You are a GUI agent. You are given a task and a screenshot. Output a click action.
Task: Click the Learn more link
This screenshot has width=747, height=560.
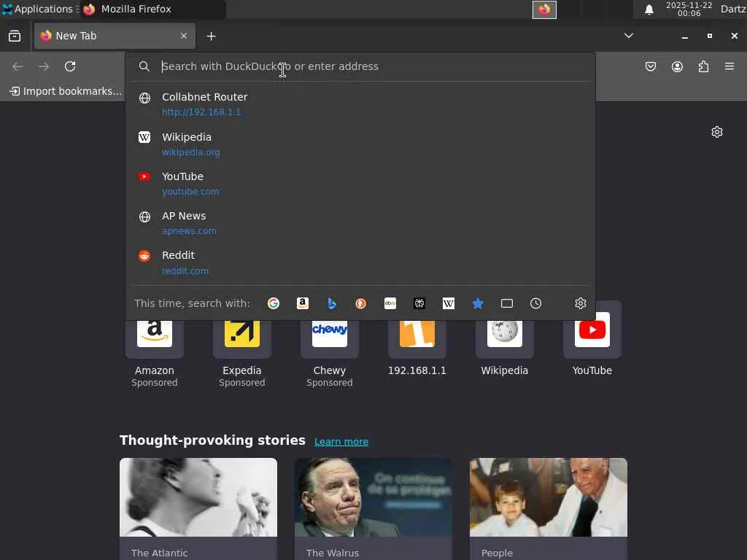coord(341,441)
